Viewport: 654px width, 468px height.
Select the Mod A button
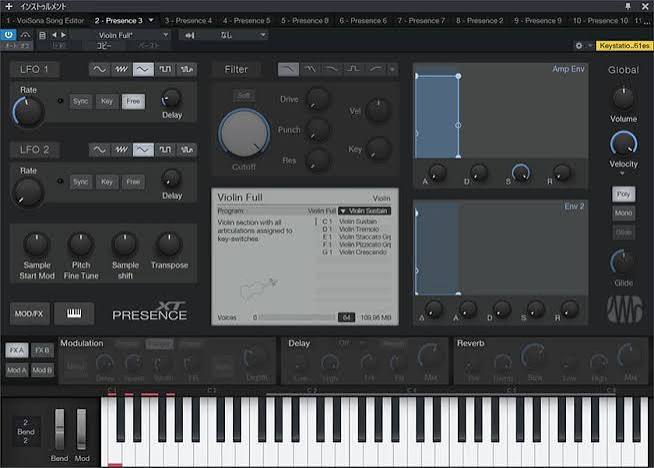17,370
